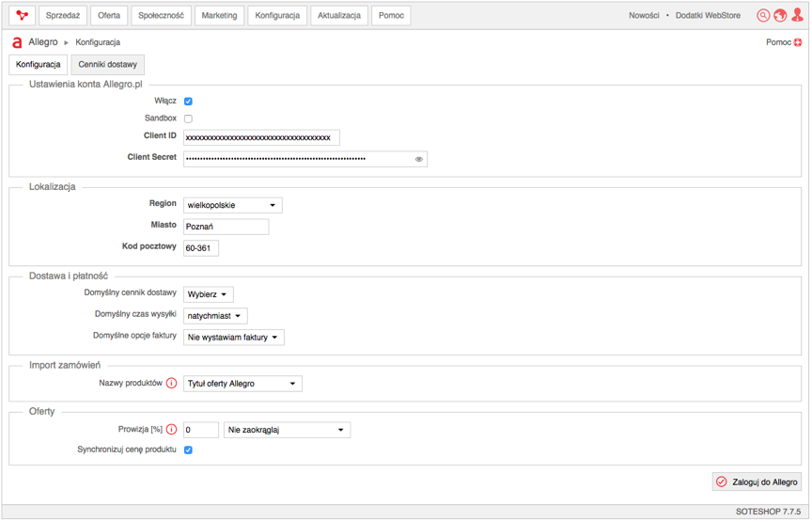Open the Oferta menu

tap(109, 16)
